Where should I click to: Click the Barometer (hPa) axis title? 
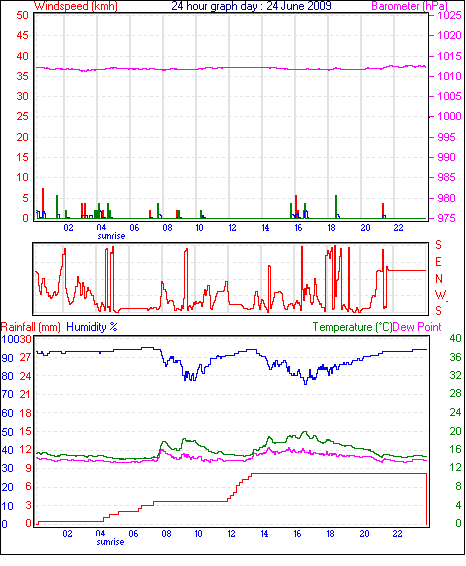(409, 6)
